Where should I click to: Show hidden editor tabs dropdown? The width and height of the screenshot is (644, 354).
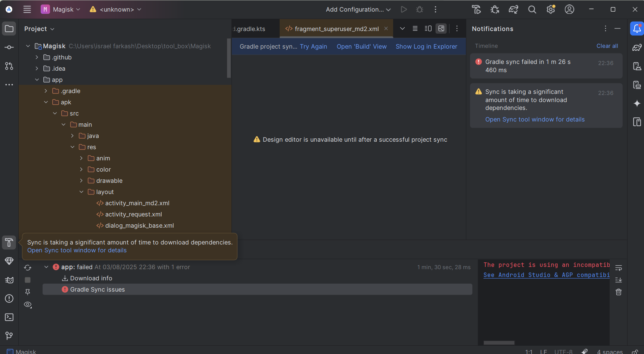[402, 28]
